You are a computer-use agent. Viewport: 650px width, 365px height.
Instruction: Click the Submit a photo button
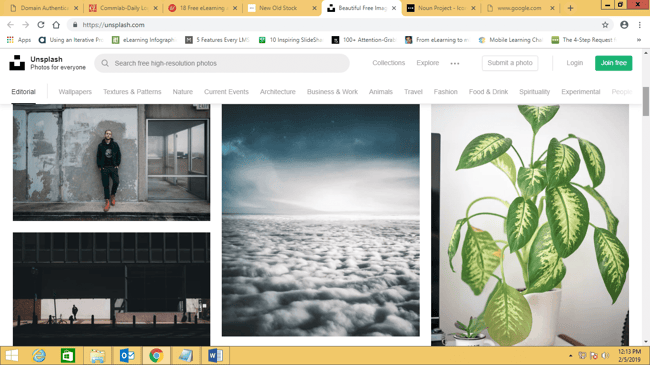coord(510,63)
